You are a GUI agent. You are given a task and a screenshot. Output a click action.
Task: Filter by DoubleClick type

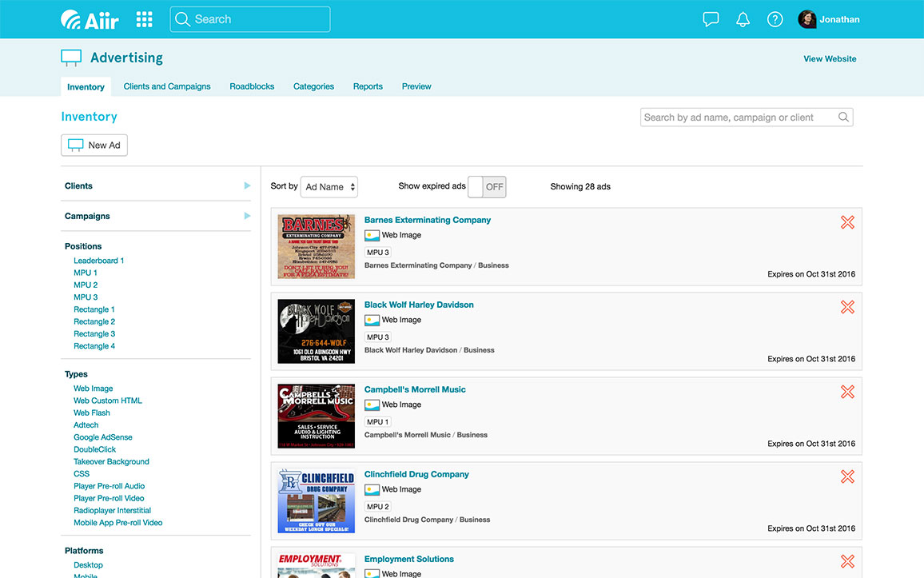(95, 449)
